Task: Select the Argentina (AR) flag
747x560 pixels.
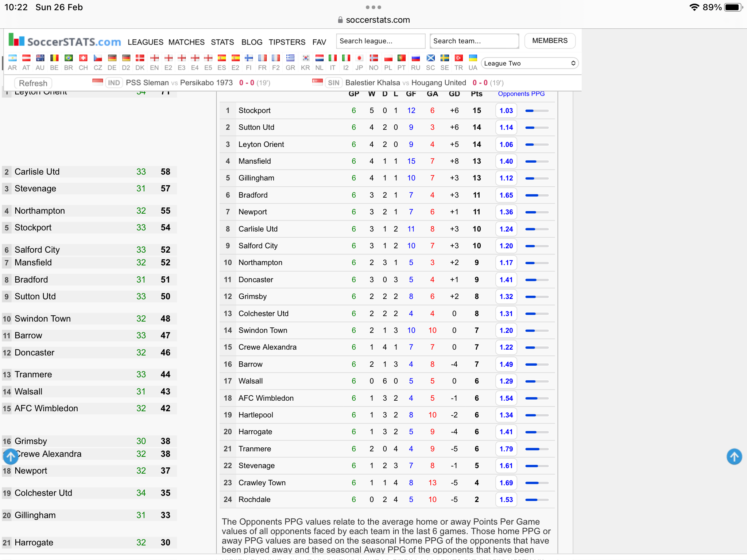Action: (12, 58)
